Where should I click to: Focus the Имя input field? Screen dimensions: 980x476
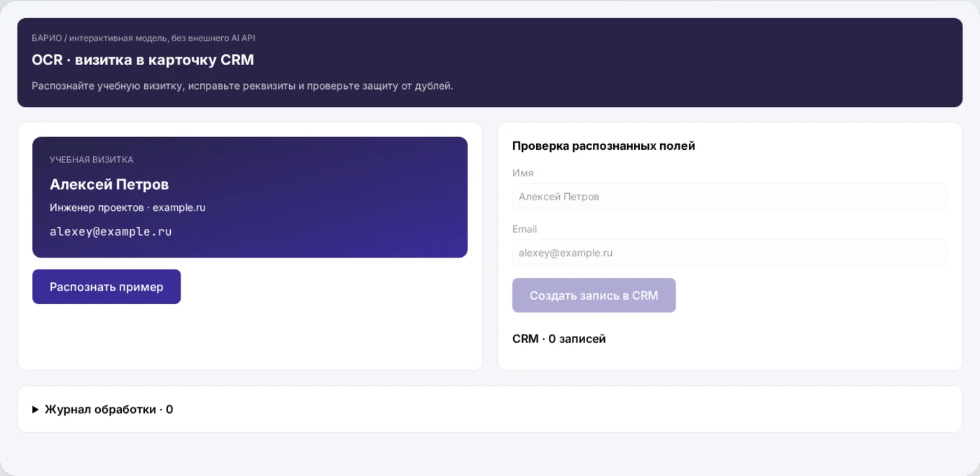coord(729,197)
